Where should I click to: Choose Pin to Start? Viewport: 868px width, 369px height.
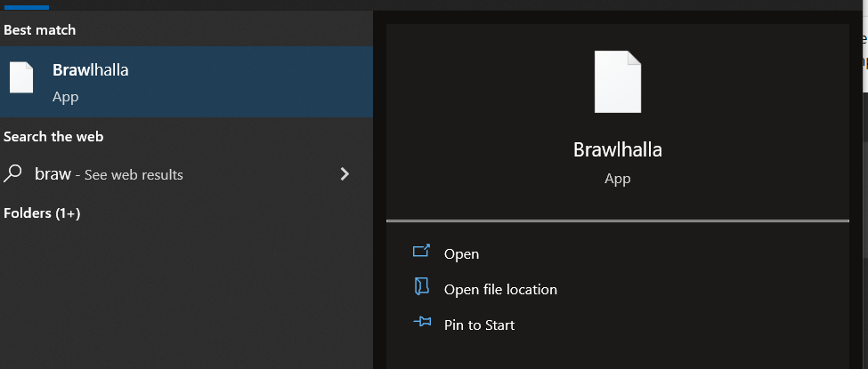pyautogui.click(x=479, y=325)
